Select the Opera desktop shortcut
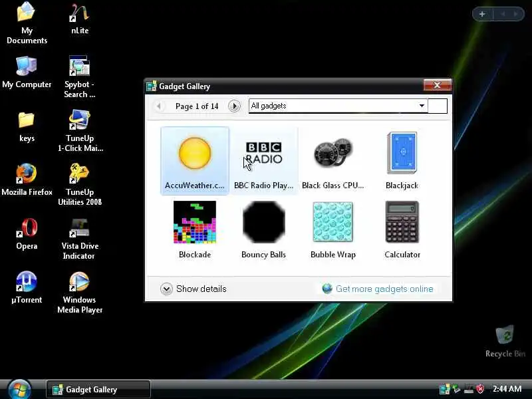The width and height of the screenshot is (532, 399). point(27,234)
